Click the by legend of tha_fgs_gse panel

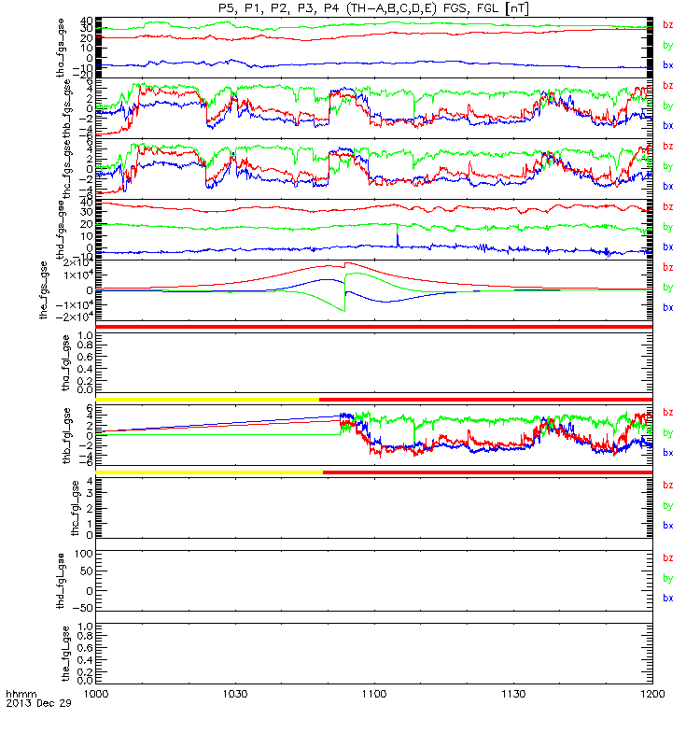[668, 45]
